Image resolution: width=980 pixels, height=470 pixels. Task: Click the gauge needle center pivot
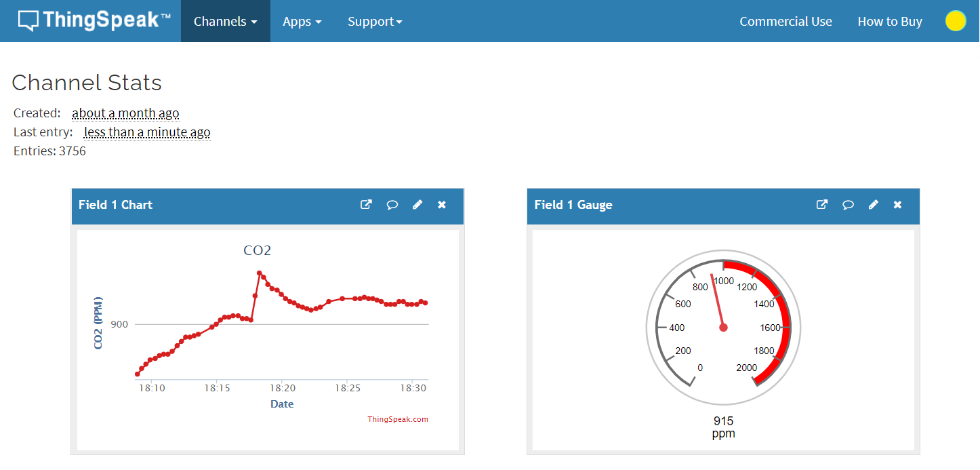coord(723,328)
